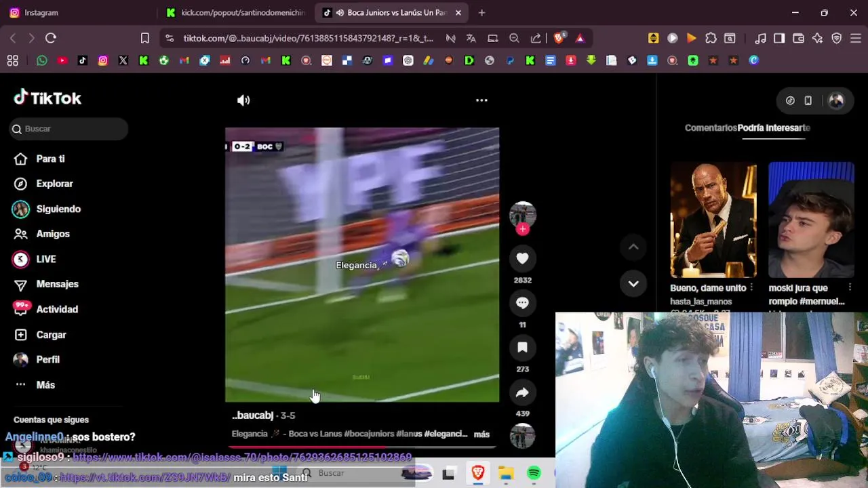
Task: Open the Brave Rewards triangle icon
Action: [x=580, y=39]
